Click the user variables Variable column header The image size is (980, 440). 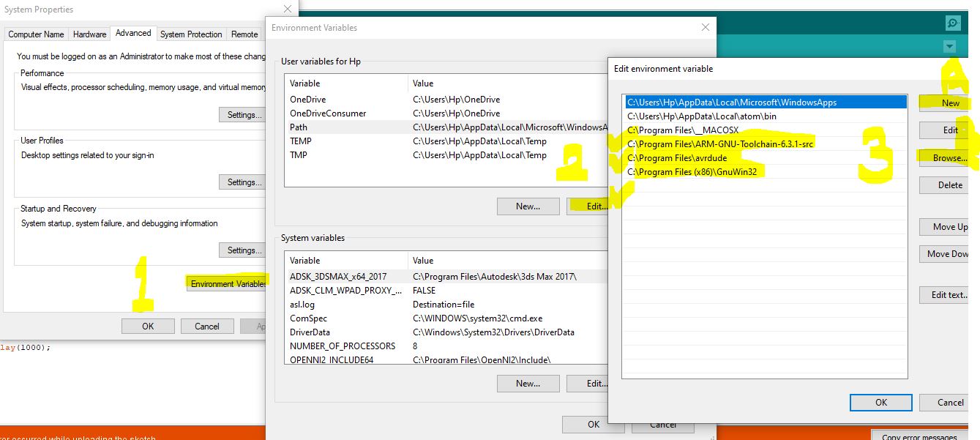(345, 83)
